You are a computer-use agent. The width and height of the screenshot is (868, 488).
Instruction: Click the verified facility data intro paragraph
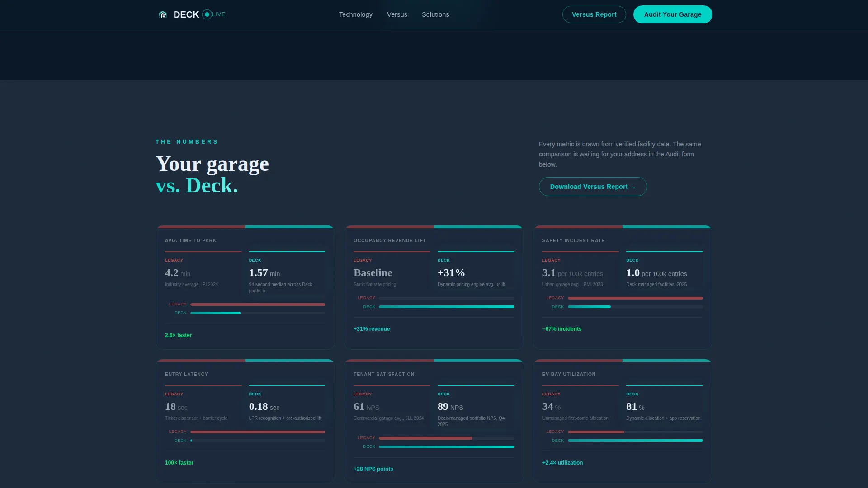[620, 155]
